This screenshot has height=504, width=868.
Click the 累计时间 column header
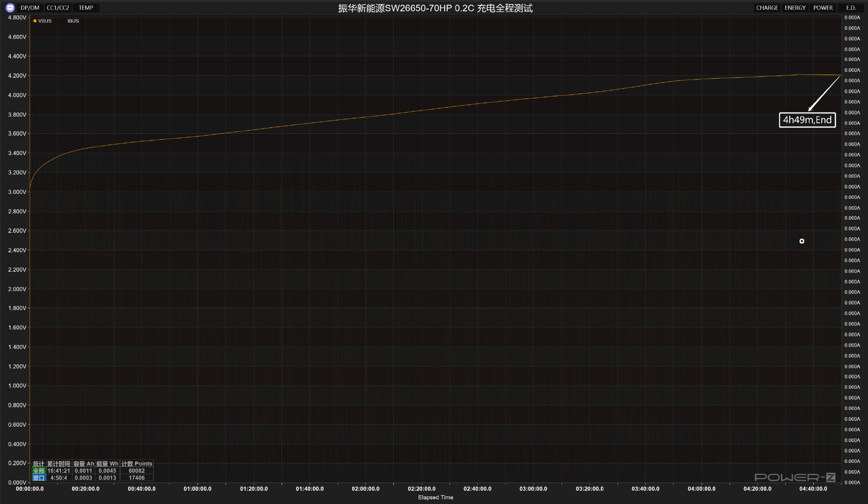[59, 464]
